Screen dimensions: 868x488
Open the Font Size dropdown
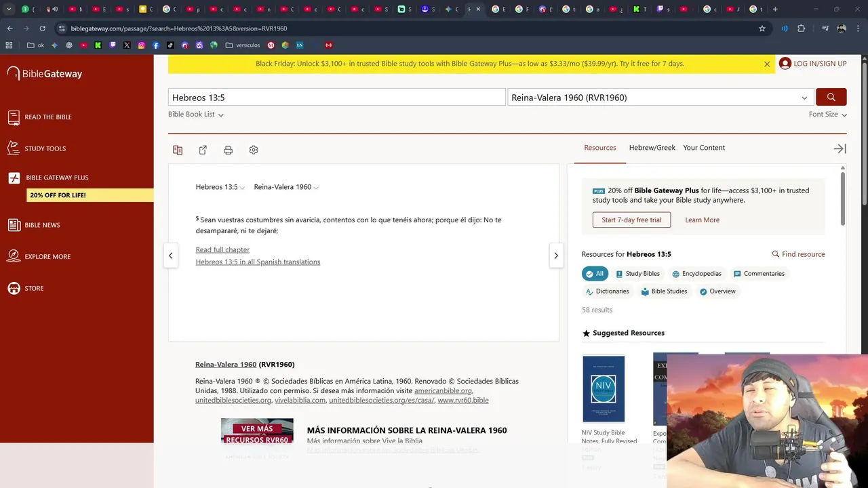click(828, 115)
